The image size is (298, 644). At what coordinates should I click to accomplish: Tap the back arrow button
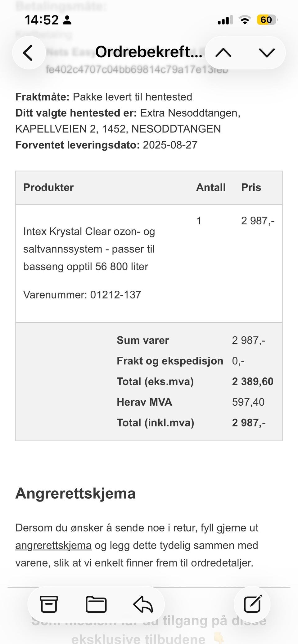click(x=29, y=53)
